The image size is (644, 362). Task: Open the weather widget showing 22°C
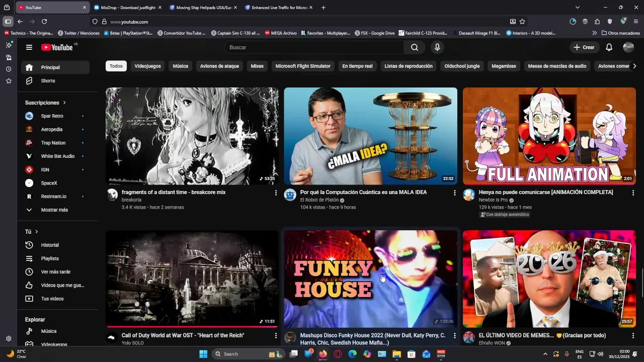point(17,354)
